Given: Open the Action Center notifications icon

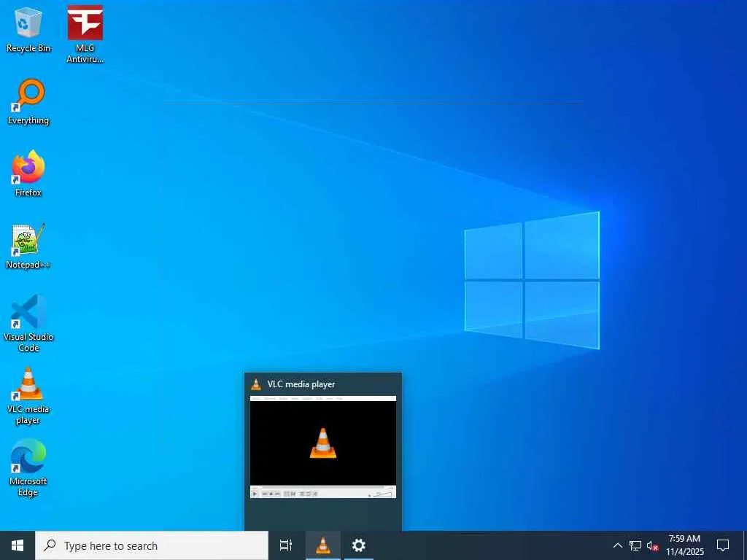Looking at the screenshot, I should pyautogui.click(x=723, y=545).
